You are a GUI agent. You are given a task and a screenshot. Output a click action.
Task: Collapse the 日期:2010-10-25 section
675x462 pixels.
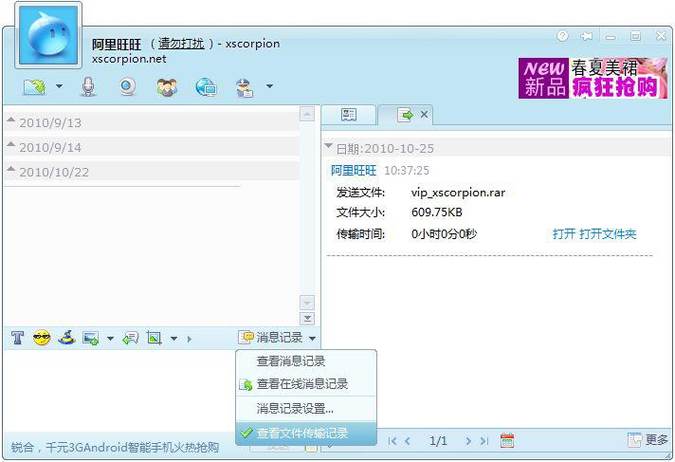click(x=329, y=147)
